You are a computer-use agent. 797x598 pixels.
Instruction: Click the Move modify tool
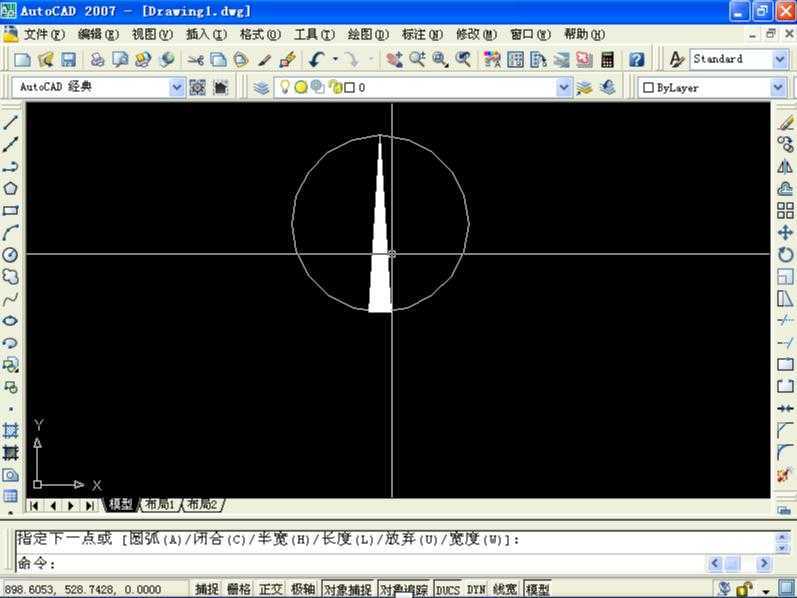coord(786,232)
